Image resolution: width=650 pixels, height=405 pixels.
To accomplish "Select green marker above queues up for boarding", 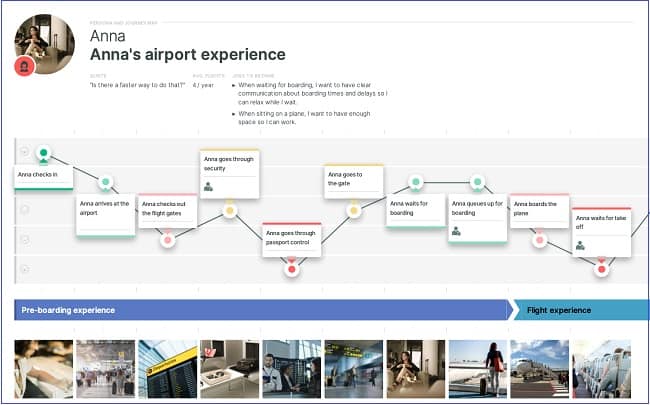I will (478, 182).
